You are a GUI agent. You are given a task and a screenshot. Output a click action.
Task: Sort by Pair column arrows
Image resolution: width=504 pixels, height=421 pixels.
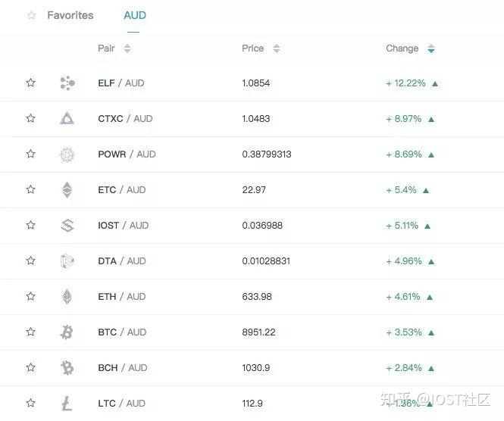(127, 48)
